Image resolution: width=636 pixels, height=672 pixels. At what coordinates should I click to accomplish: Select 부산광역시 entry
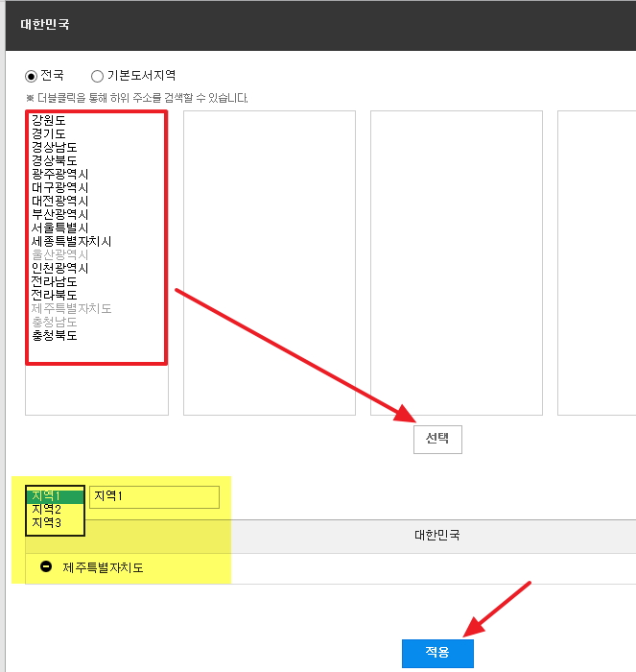pos(60,214)
